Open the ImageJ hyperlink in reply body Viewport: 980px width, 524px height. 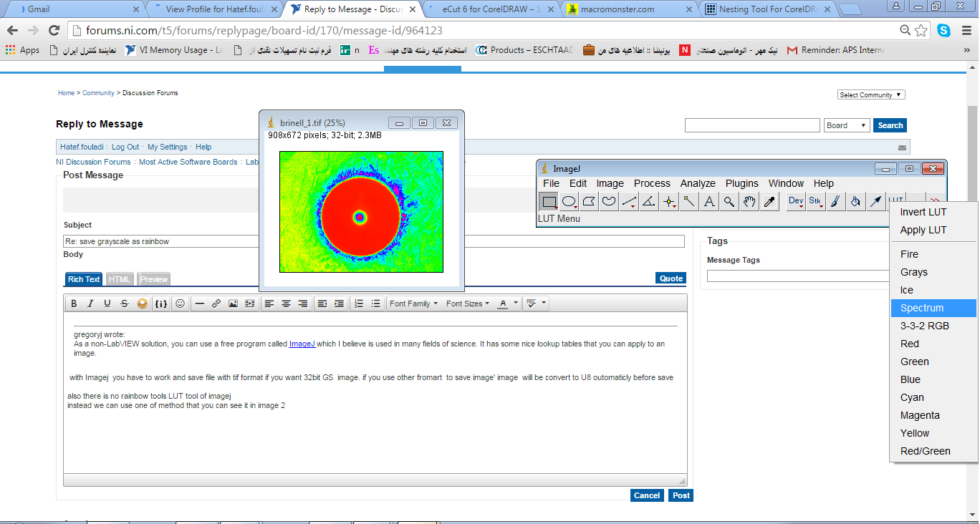coord(302,344)
